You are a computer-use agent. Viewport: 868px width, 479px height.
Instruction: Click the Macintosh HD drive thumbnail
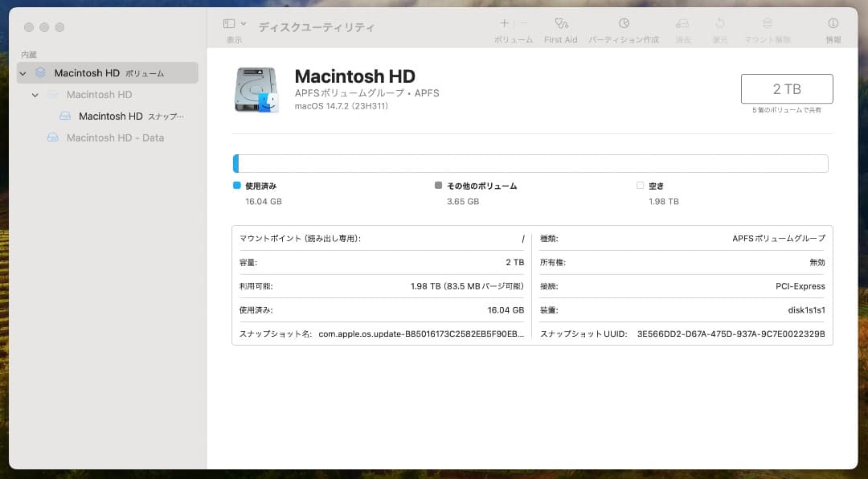(x=256, y=89)
